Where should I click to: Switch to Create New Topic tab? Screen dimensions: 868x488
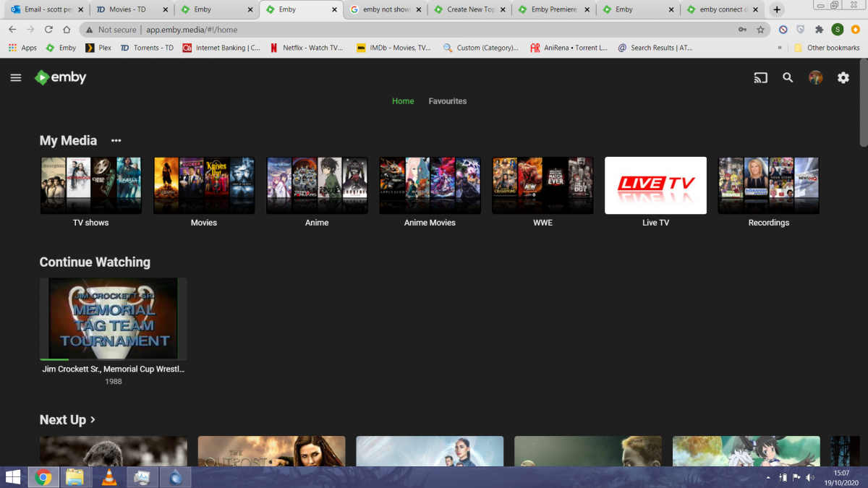tap(469, 9)
